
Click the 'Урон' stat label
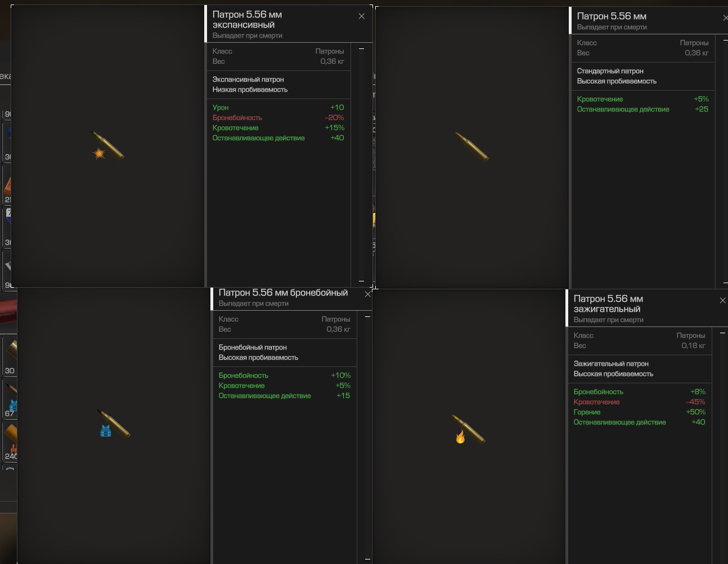tap(221, 108)
